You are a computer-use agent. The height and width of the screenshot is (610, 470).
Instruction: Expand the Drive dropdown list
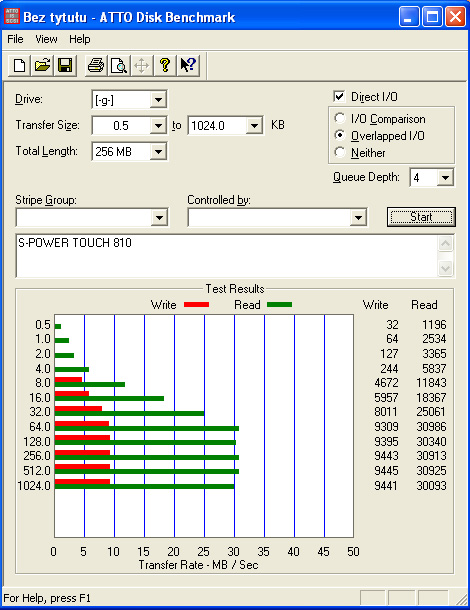[x=158, y=100]
